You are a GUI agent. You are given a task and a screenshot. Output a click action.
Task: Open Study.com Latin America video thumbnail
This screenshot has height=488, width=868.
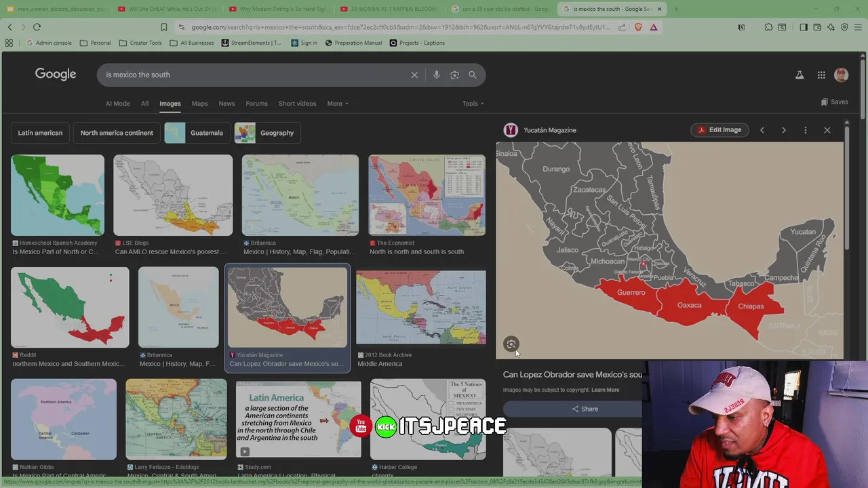click(x=298, y=420)
